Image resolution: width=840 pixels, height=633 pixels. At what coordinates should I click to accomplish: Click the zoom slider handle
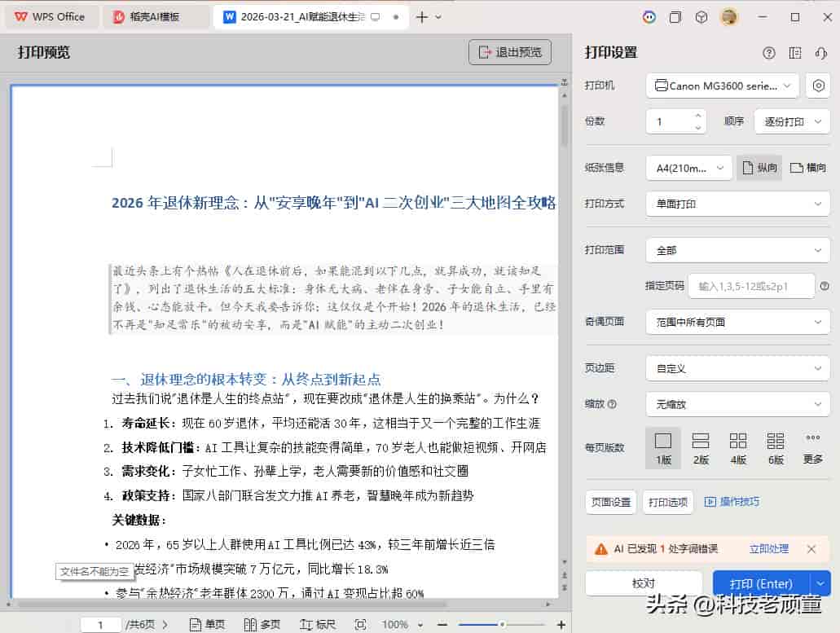click(502, 624)
